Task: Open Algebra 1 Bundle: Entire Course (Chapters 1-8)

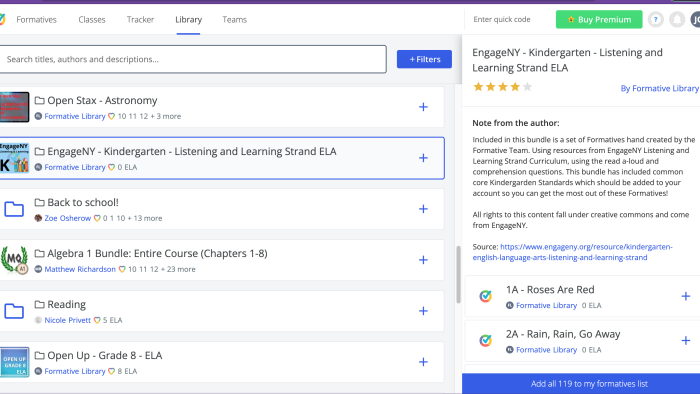Action: click(158, 253)
